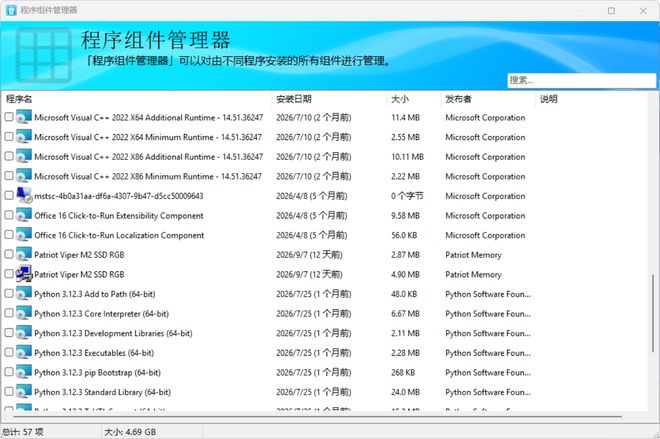
Task: Click the Python 3.12.3 pip Bootstrap icon
Action: pos(24,372)
